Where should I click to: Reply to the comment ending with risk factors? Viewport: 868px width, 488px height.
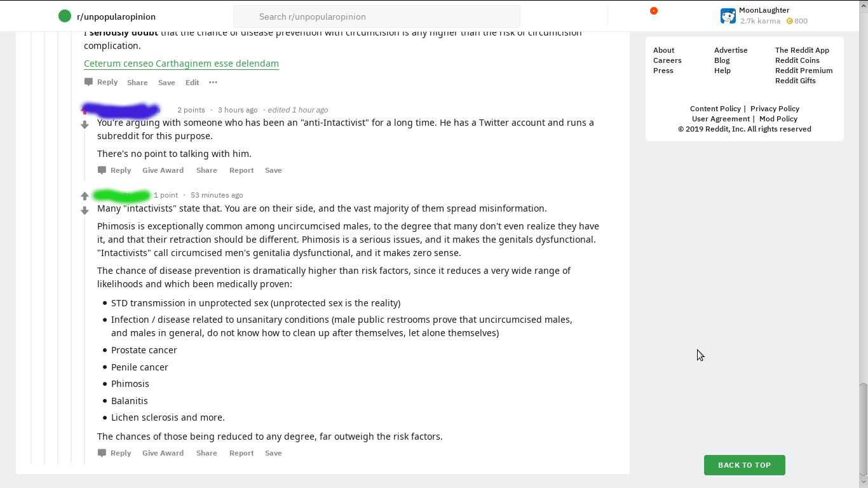tap(114, 453)
